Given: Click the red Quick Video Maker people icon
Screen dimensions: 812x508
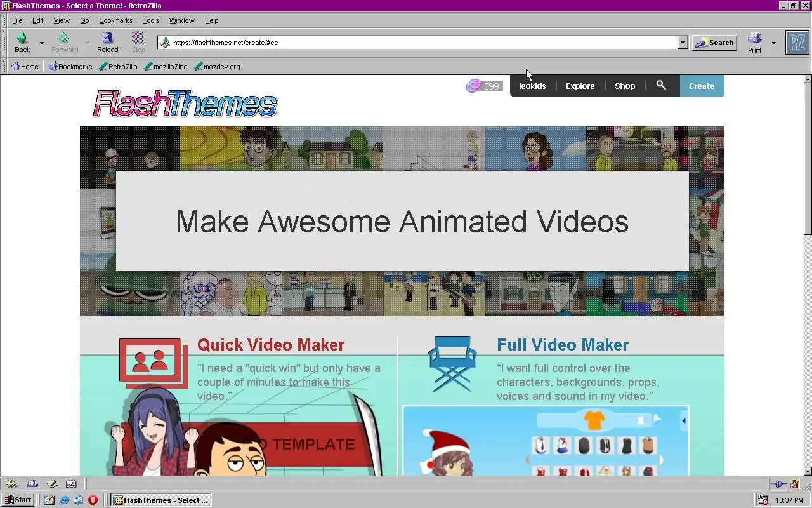Looking at the screenshot, I should coord(154,363).
